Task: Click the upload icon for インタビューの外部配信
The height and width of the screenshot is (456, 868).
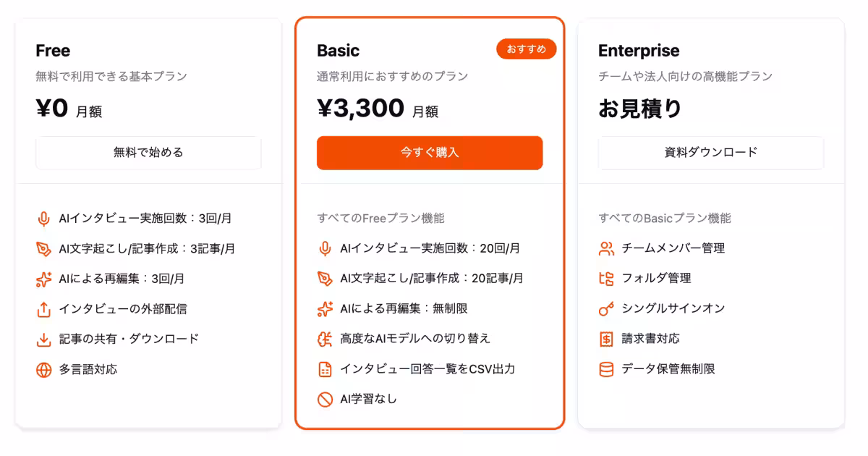Action: tap(43, 308)
